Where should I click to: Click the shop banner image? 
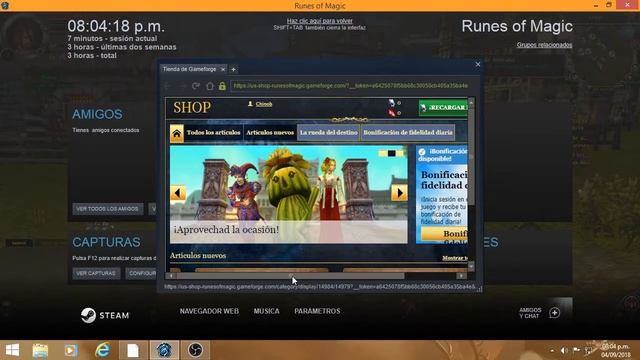pos(289,194)
